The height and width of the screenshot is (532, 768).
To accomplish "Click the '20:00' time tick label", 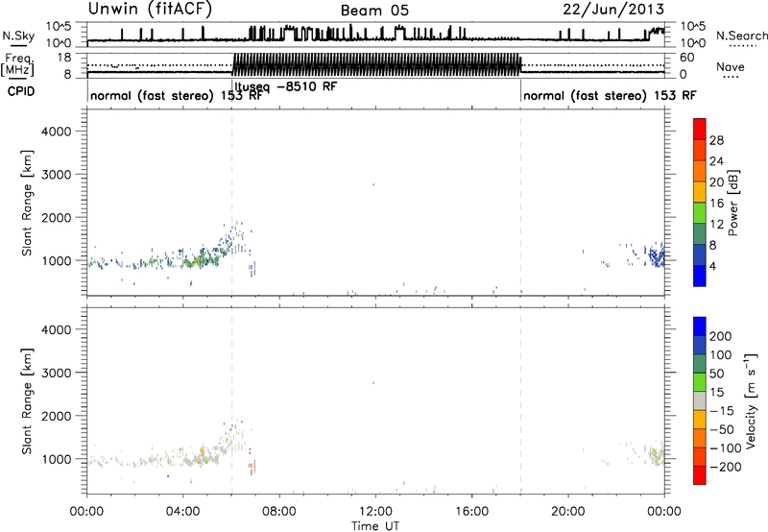I will pyautogui.click(x=568, y=512).
